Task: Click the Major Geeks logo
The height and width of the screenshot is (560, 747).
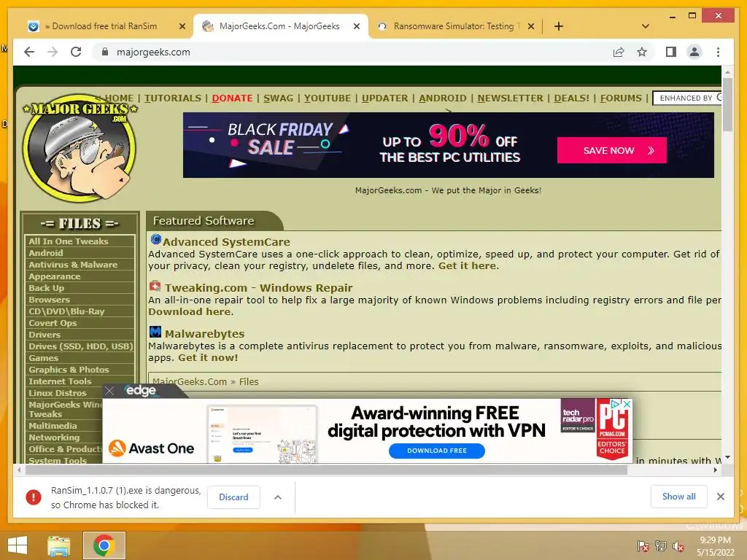Action: pos(80,148)
